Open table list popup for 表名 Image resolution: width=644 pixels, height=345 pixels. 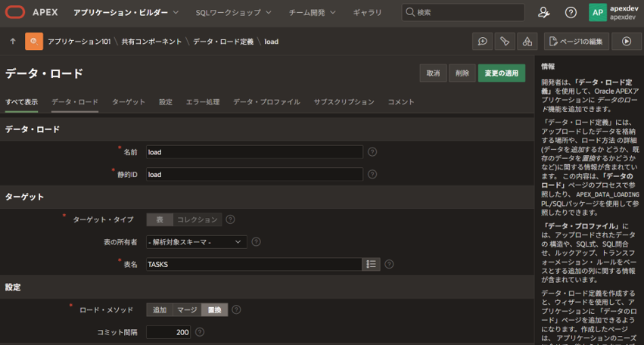pyautogui.click(x=371, y=264)
